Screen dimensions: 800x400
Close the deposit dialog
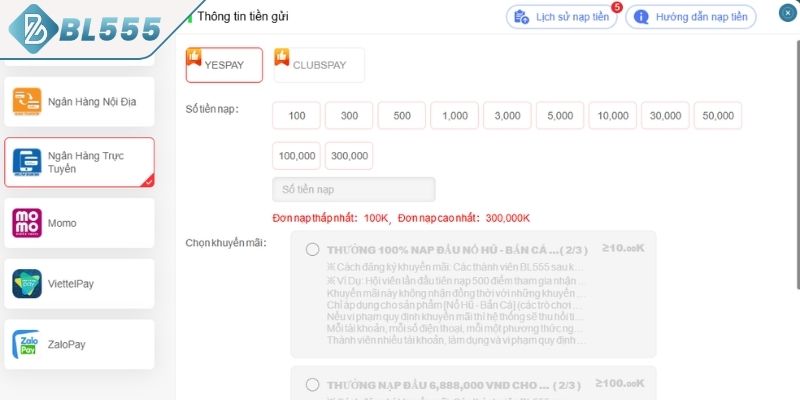click(x=788, y=12)
